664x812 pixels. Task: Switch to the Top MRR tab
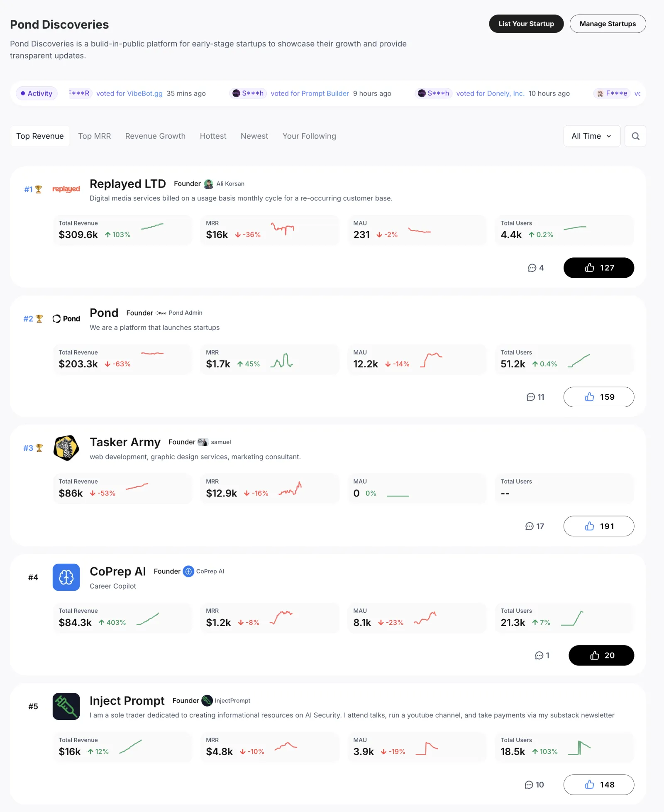95,136
